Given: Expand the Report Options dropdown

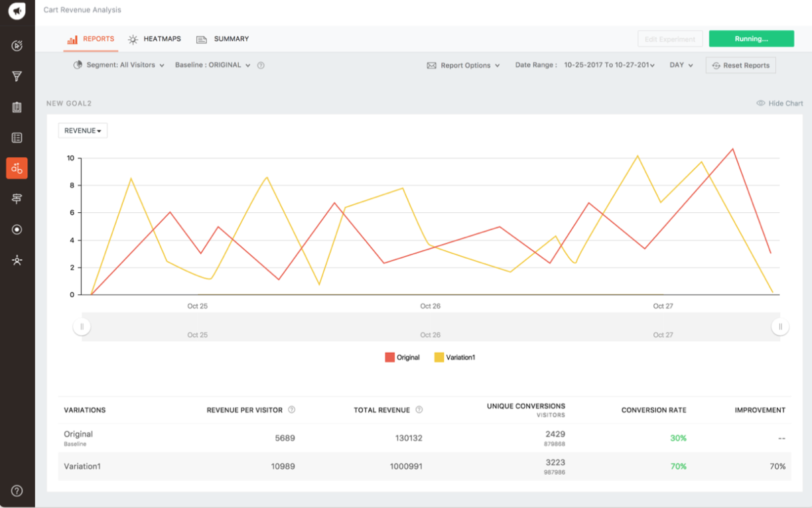Looking at the screenshot, I should click(x=463, y=66).
